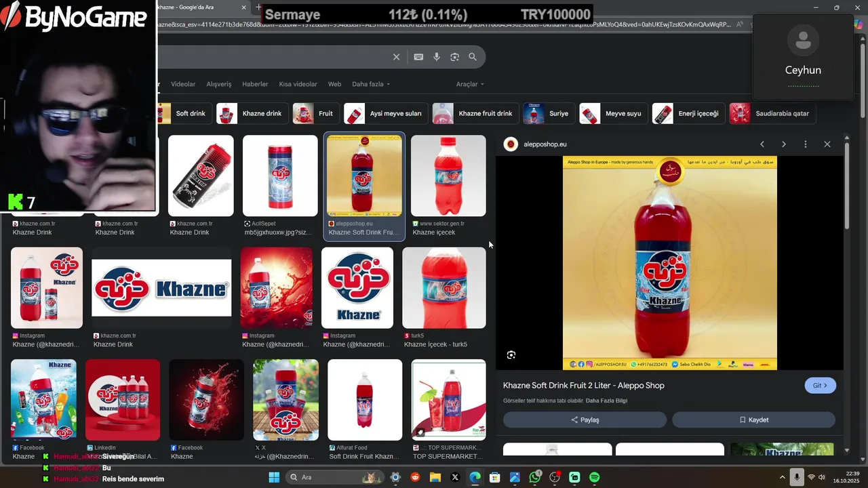Image resolution: width=868 pixels, height=488 pixels.
Task: Open Microsoft Edge from the taskbar
Action: tap(475, 477)
